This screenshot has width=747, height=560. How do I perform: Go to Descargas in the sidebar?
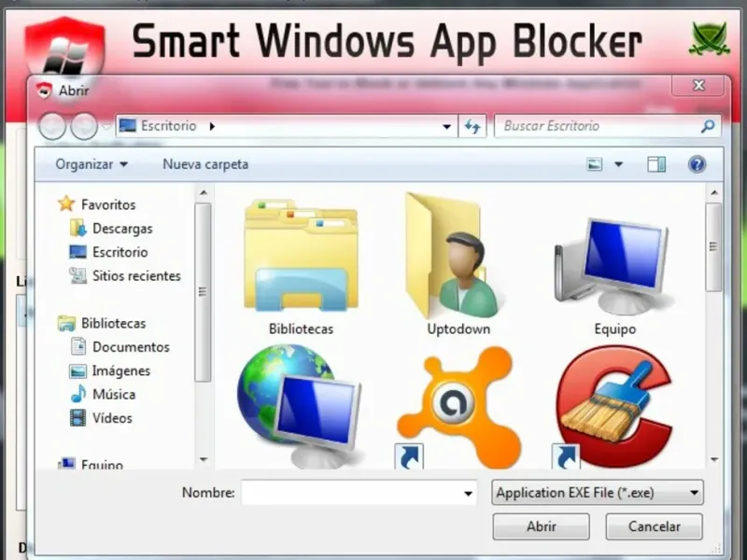122,229
